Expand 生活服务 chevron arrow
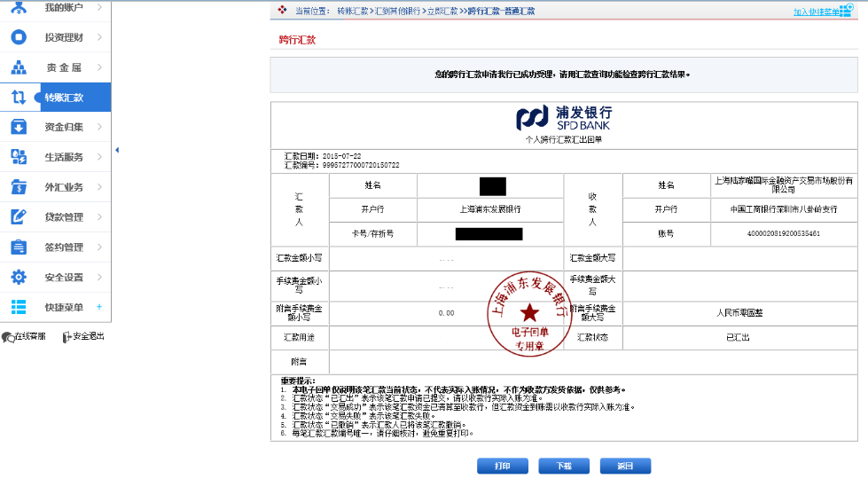This screenshot has height=479, width=868. tap(99, 157)
